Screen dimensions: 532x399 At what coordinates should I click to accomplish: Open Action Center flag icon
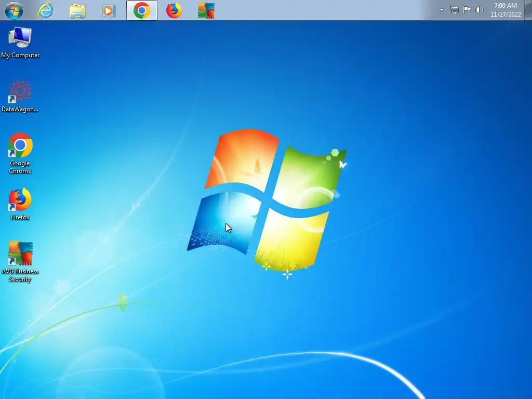pyautogui.click(x=467, y=10)
